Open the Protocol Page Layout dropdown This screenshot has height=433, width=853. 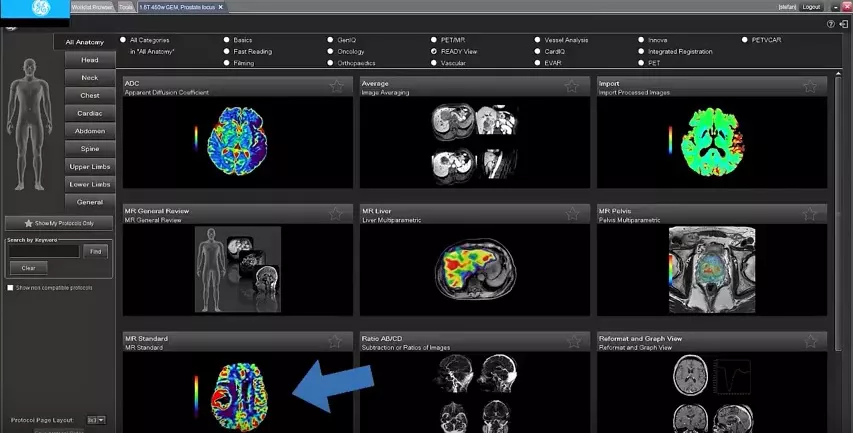tap(97, 420)
